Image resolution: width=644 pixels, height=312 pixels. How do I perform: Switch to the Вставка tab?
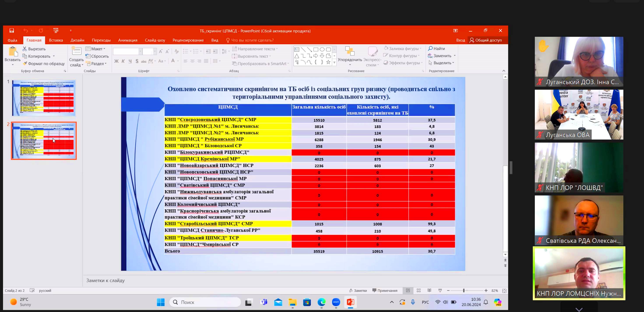tap(56, 40)
